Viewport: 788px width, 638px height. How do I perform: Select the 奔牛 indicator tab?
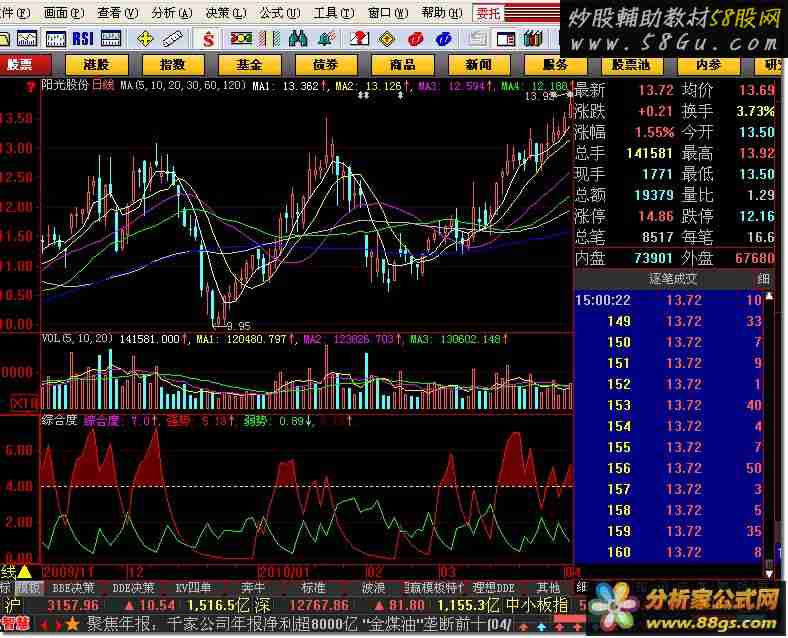[253, 587]
